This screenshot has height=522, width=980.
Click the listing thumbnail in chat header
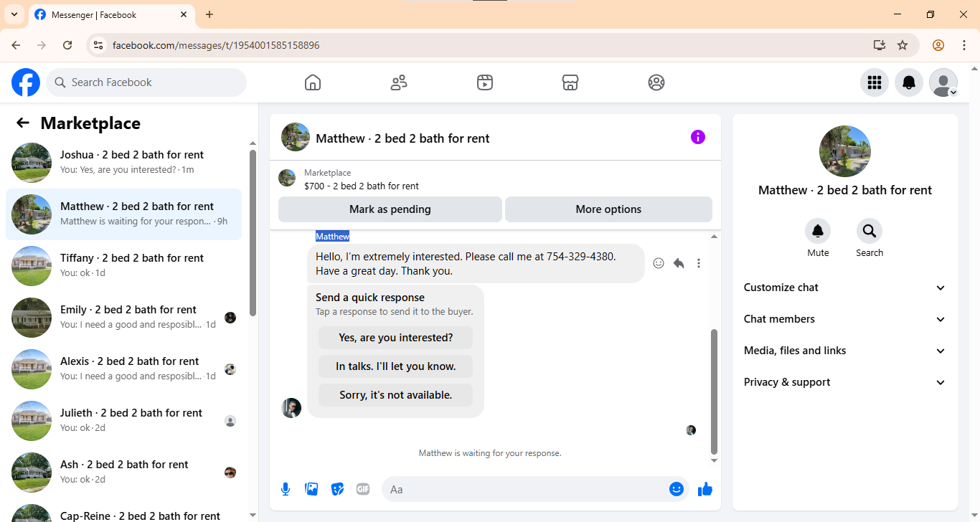tap(296, 137)
